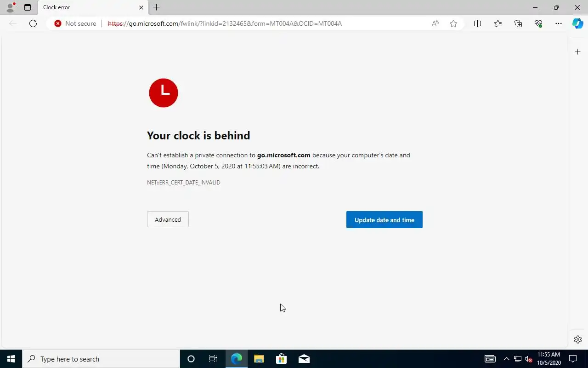588x368 pixels.
Task: Open Settings and more ellipsis menu
Action: [x=559, y=23]
